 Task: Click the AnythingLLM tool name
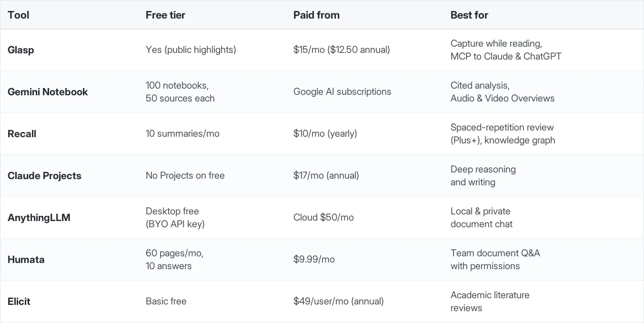pyautogui.click(x=39, y=218)
